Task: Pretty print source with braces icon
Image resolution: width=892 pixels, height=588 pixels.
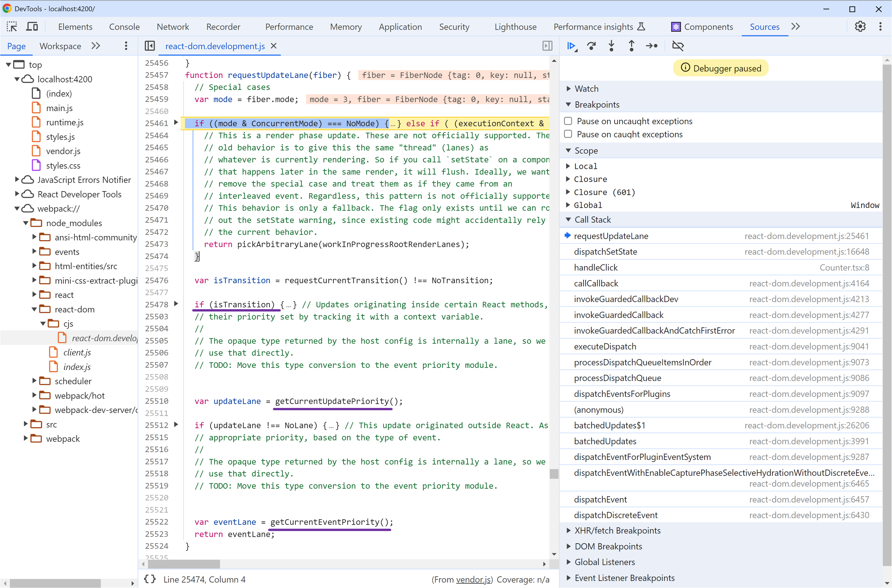Action: 150,579
